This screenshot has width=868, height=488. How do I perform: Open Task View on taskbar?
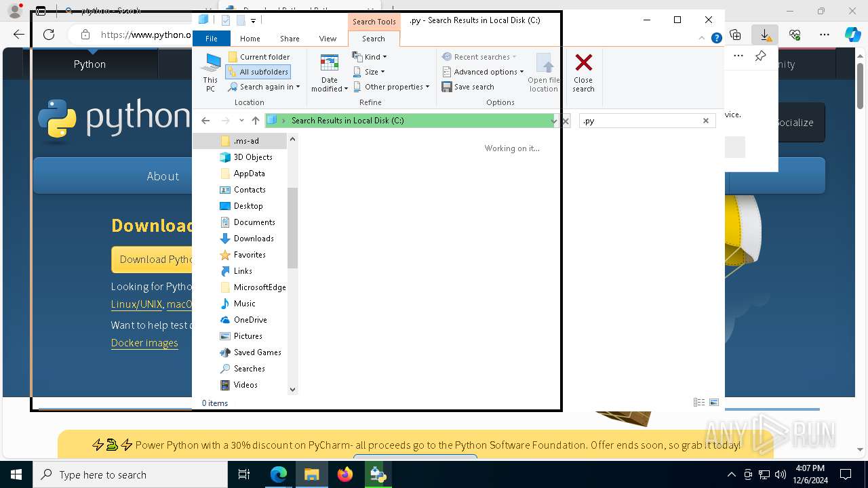tap(245, 474)
